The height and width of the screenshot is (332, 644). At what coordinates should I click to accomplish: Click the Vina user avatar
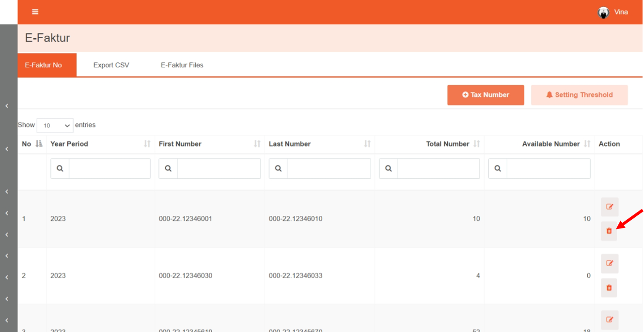click(603, 13)
